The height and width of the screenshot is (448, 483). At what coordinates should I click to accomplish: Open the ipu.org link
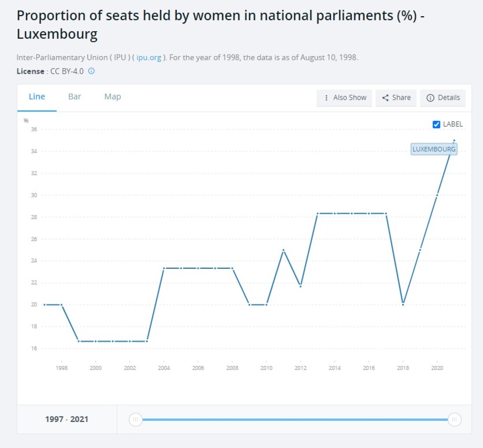pos(149,58)
